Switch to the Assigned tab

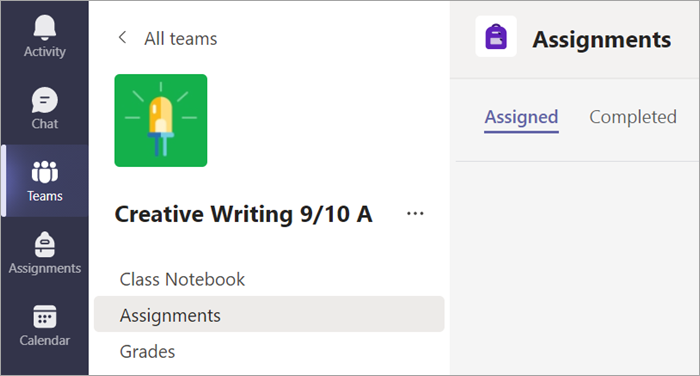(x=521, y=117)
